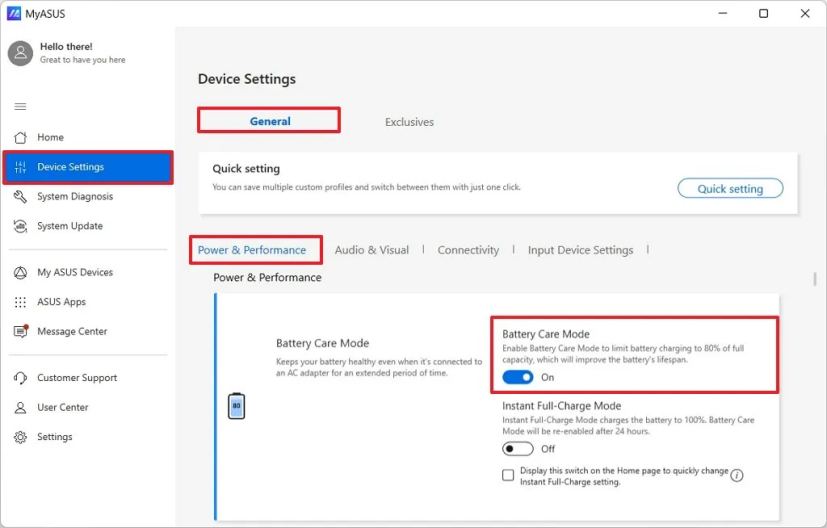Turn off Battery Care Mode toggle
Image resolution: width=827 pixels, height=528 pixels.
click(518, 378)
